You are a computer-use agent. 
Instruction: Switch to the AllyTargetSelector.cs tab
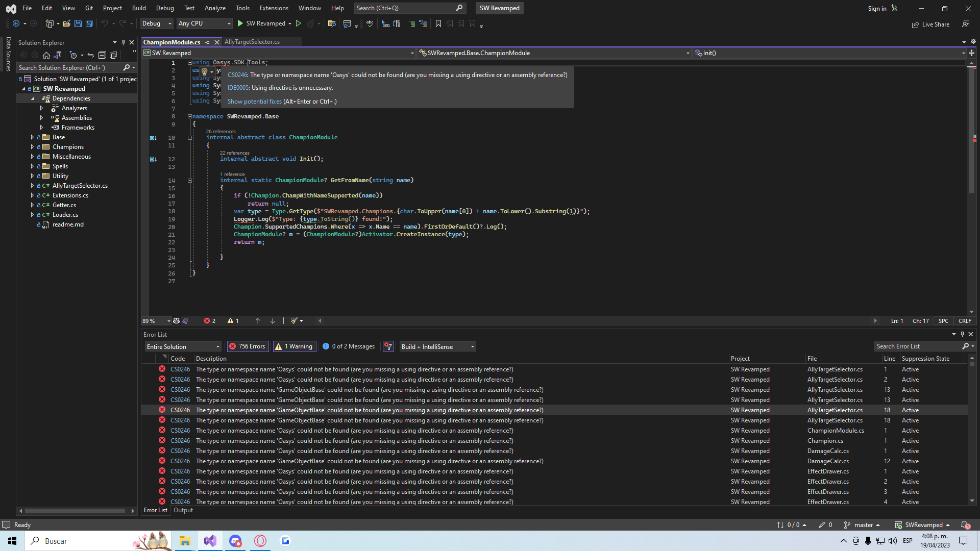(252, 42)
